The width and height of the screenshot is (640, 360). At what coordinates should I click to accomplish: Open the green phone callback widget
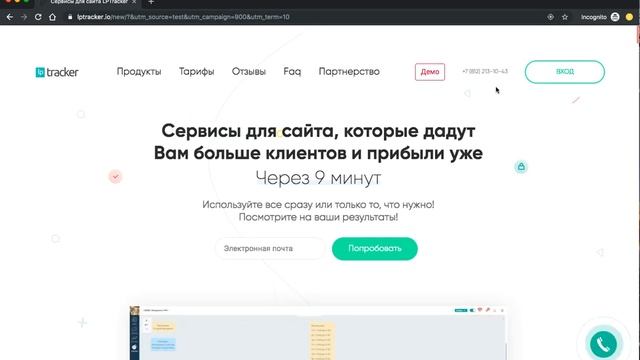click(x=603, y=344)
